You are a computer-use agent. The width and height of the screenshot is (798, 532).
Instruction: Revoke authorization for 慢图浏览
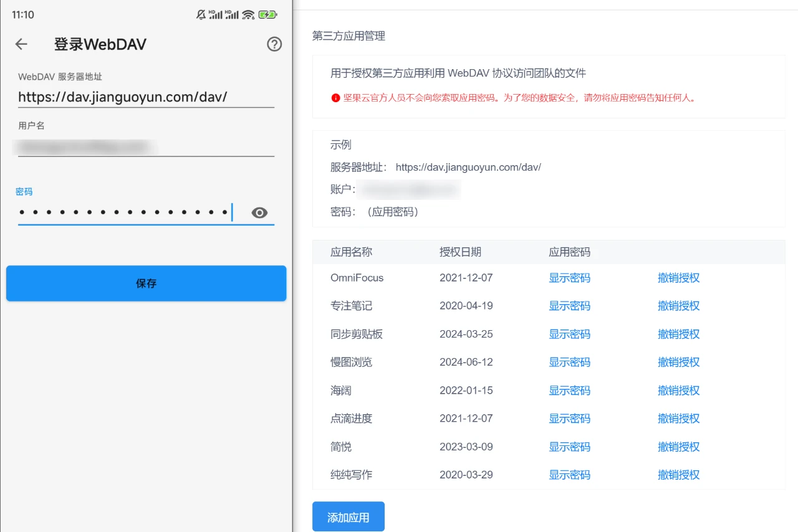click(678, 362)
